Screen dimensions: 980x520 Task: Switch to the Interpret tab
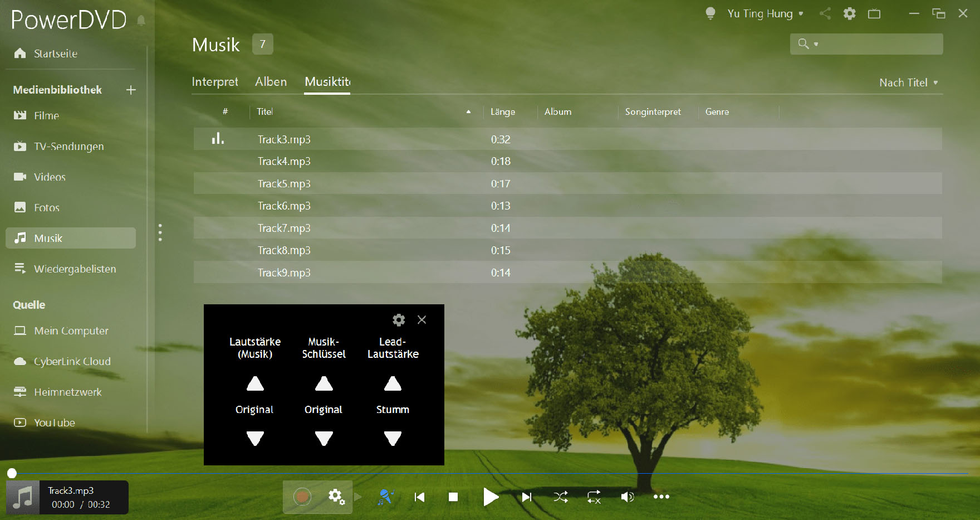coord(214,82)
